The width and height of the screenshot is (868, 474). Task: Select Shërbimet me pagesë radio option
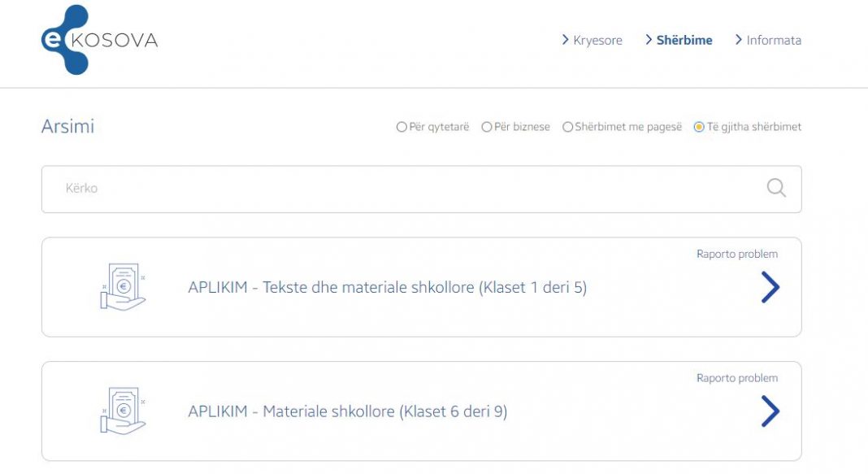[568, 127]
